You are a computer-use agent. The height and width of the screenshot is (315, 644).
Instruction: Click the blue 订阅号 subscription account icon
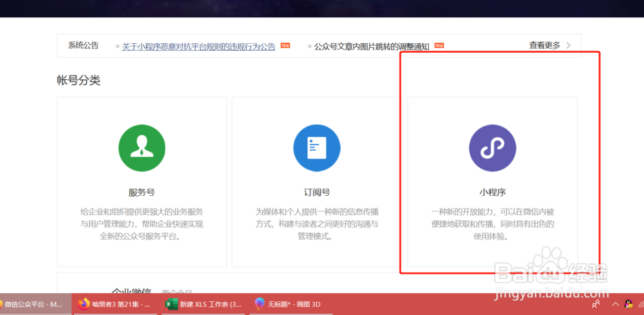click(x=317, y=148)
